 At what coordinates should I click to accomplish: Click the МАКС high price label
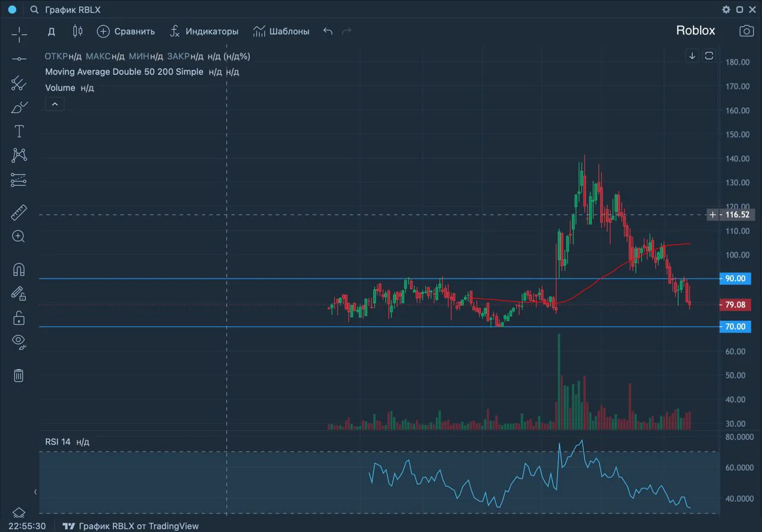(98, 57)
